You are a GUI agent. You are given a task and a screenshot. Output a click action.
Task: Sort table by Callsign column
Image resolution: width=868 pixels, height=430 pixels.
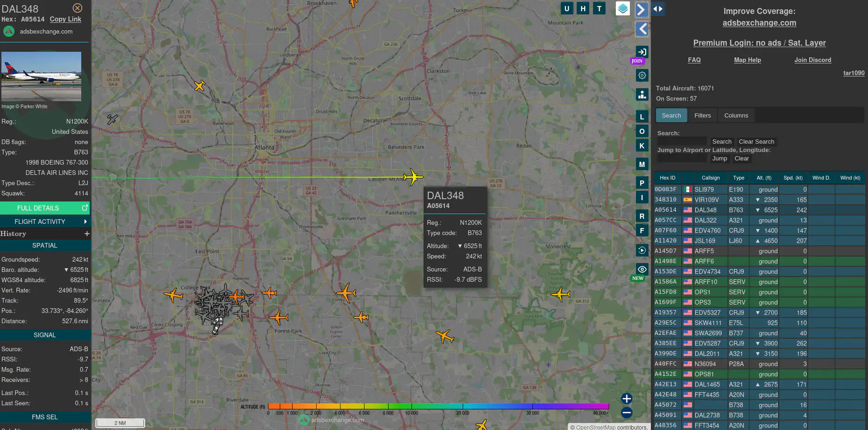pos(710,178)
